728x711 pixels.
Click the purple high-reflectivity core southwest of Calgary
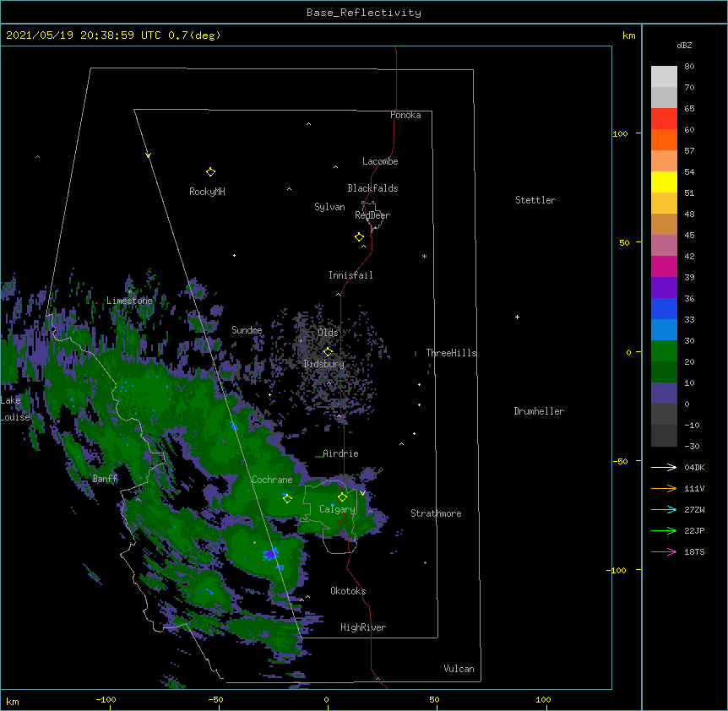coord(270,554)
